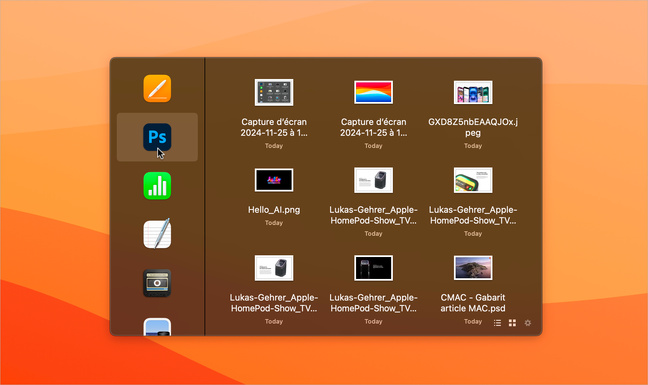Switch to grid view icon
Viewport: 648px width, 385px height.
click(x=512, y=323)
